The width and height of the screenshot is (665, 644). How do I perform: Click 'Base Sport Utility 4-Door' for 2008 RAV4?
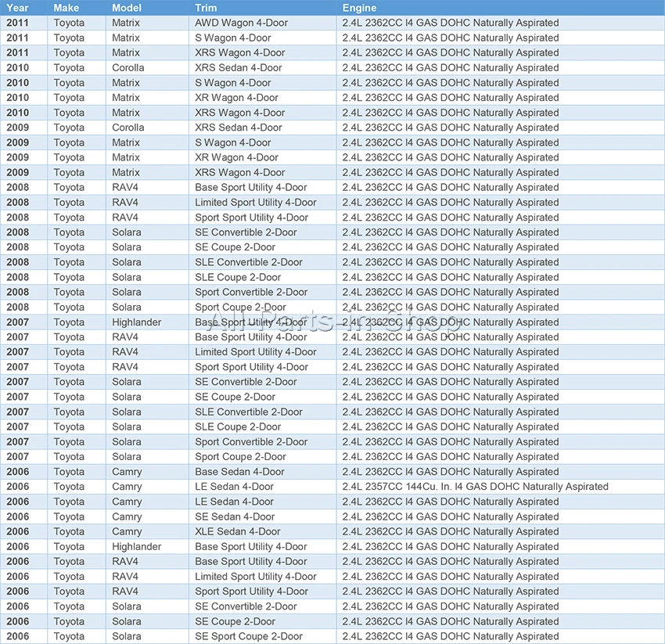251,187
